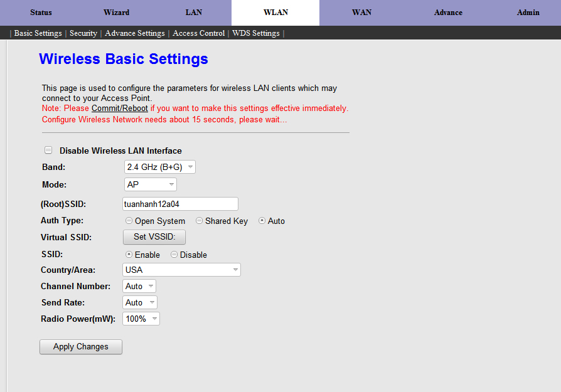Viewport: 561px width, 392px height.
Task: Choose SSID Disable radio button
Action: pos(174,254)
